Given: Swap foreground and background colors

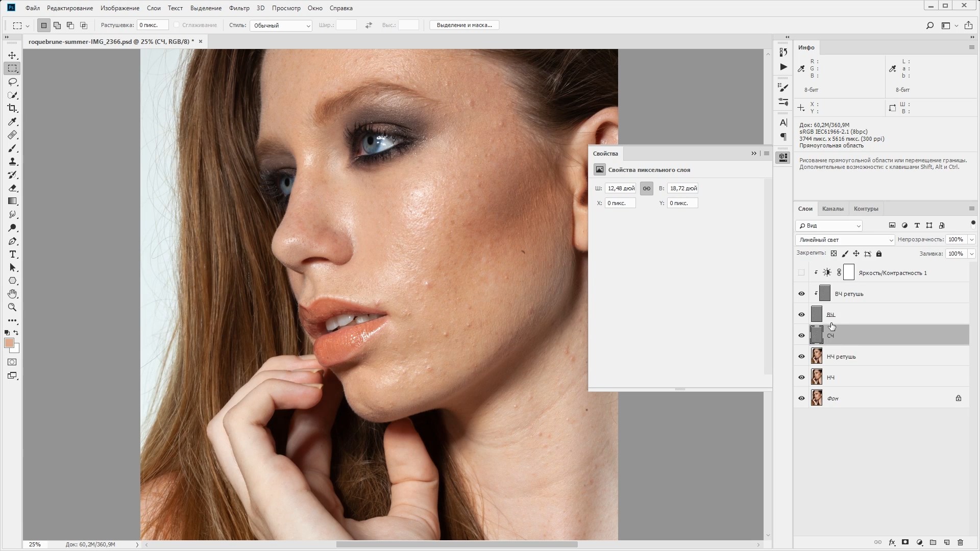Looking at the screenshot, I should 16,333.
